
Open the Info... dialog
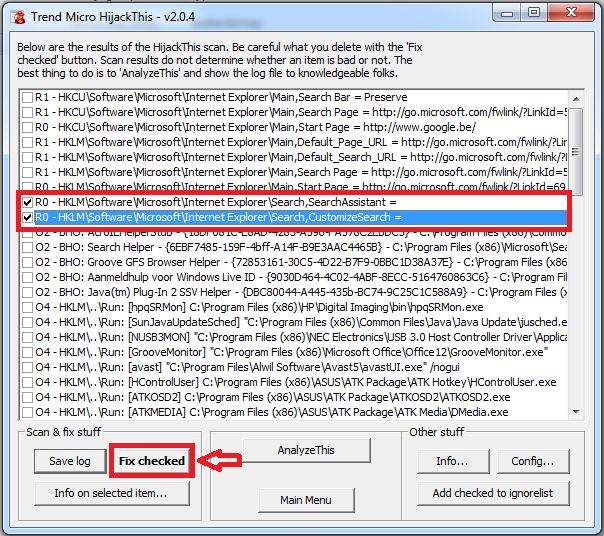tap(453, 461)
